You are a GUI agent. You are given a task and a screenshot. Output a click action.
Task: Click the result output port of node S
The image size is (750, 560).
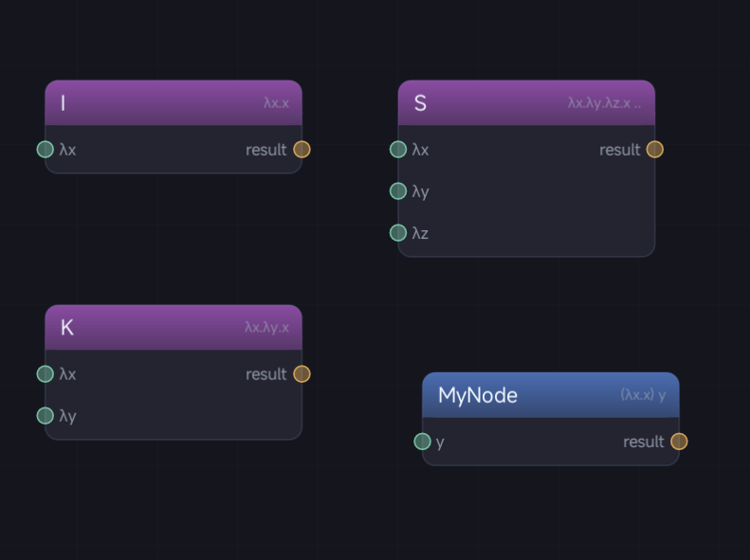point(655,150)
